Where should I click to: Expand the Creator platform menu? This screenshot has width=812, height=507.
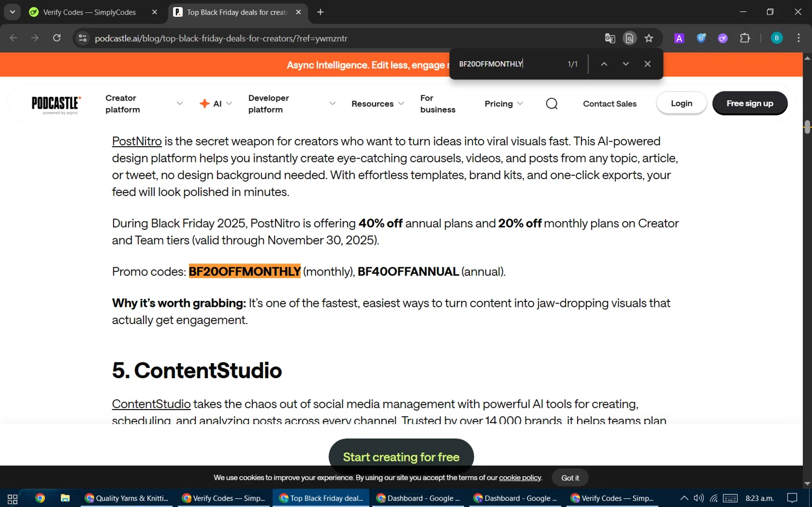point(144,103)
